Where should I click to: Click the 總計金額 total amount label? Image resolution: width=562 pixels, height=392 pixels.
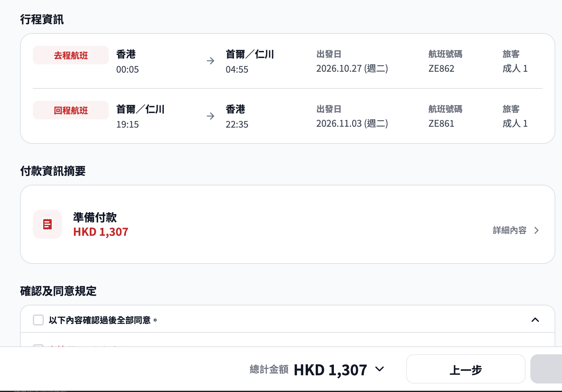click(x=269, y=370)
